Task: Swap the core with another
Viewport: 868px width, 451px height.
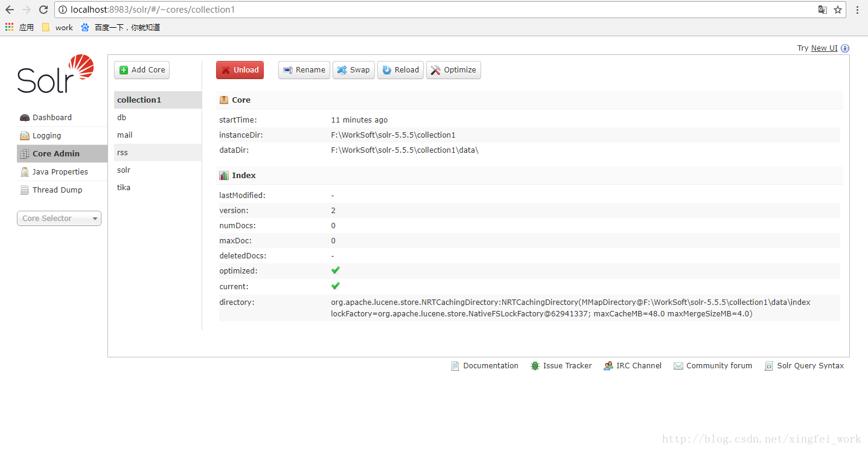Action: coord(354,70)
